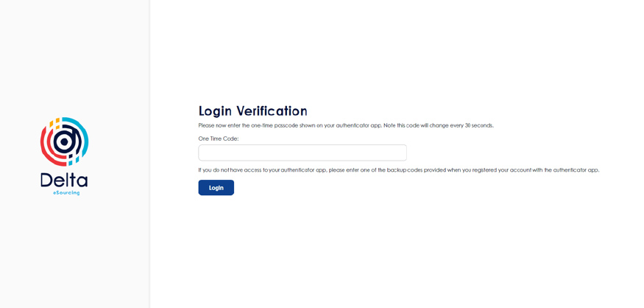Image resolution: width=644 pixels, height=308 pixels.
Task: Click the "eSourcing" tagline under Delta
Action: pos(66,192)
